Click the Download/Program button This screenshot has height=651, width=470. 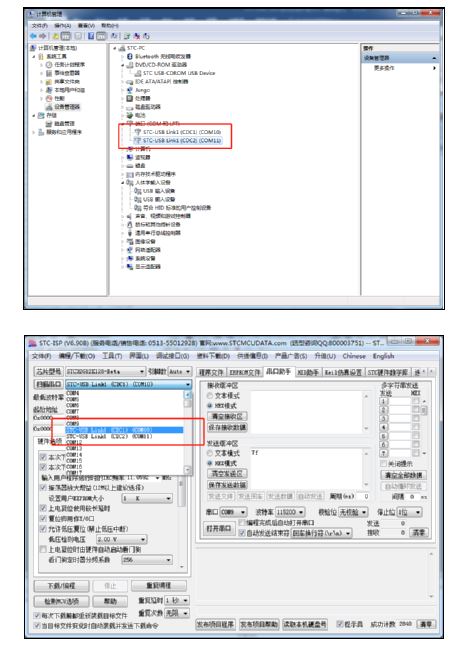click(x=61, y=586)
